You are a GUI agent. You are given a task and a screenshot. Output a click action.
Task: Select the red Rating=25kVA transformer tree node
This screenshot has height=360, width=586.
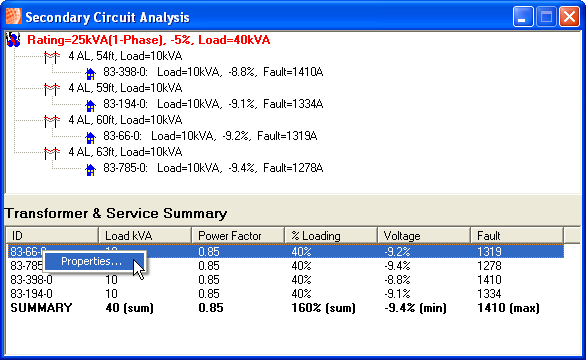148,40
